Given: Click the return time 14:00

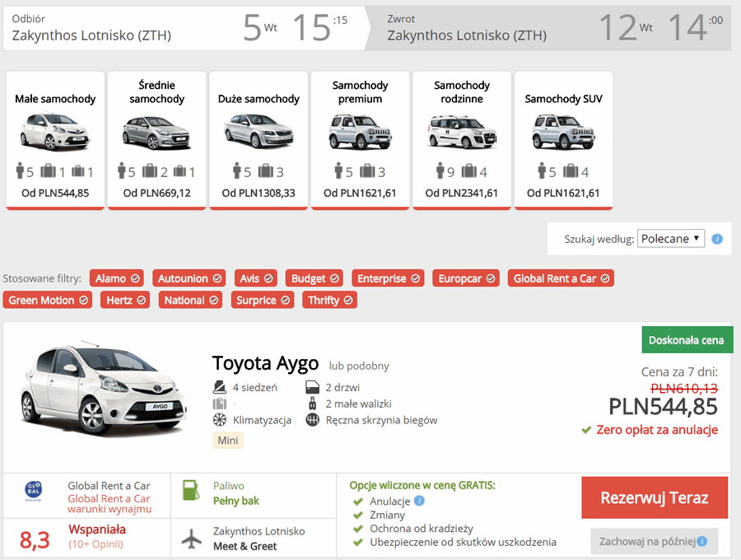Looking at the screenshot, I should (695, 27).
